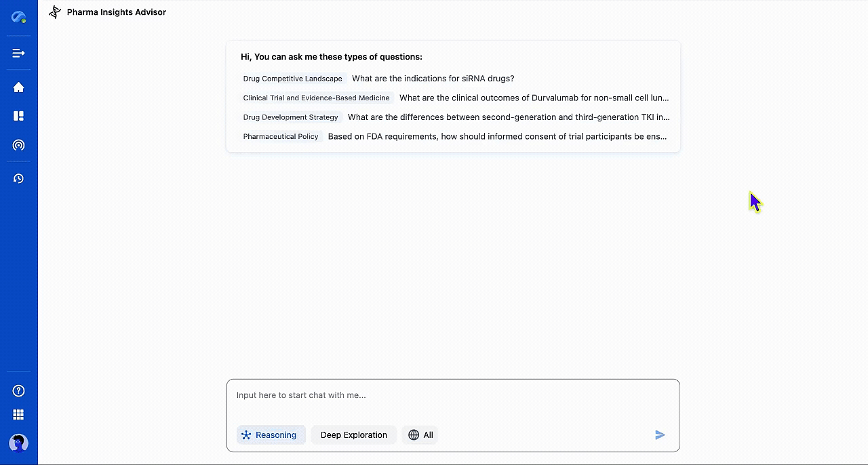Open the dashboard layout sidebar icon
Image resolution: width=868 pixels, height=465 pixels.
click(18, 116)
